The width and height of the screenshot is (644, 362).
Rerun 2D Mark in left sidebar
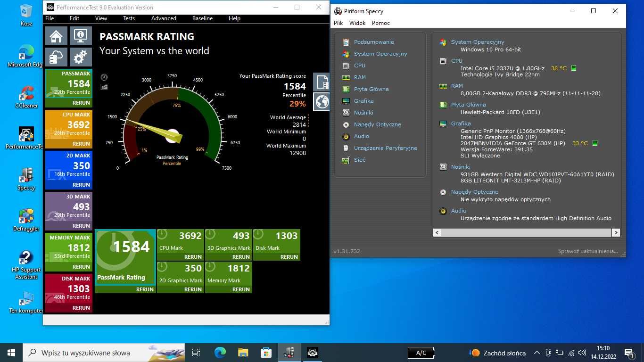click(81, 185)
